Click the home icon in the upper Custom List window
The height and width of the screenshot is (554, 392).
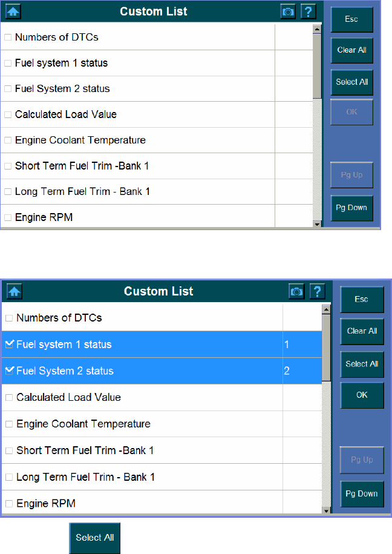coord(14,12)
